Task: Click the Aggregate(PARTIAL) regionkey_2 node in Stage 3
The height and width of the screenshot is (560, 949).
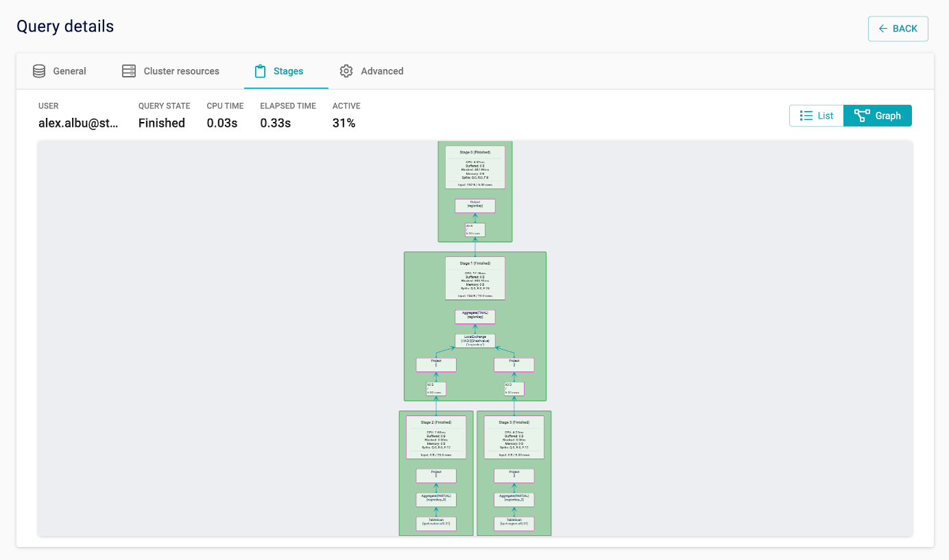Action: tap(513, 499)
